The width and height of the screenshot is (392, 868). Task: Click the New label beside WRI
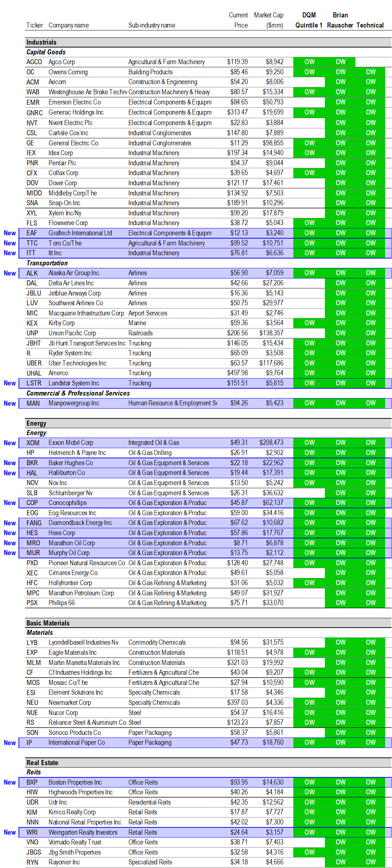[x=10, y=832]
